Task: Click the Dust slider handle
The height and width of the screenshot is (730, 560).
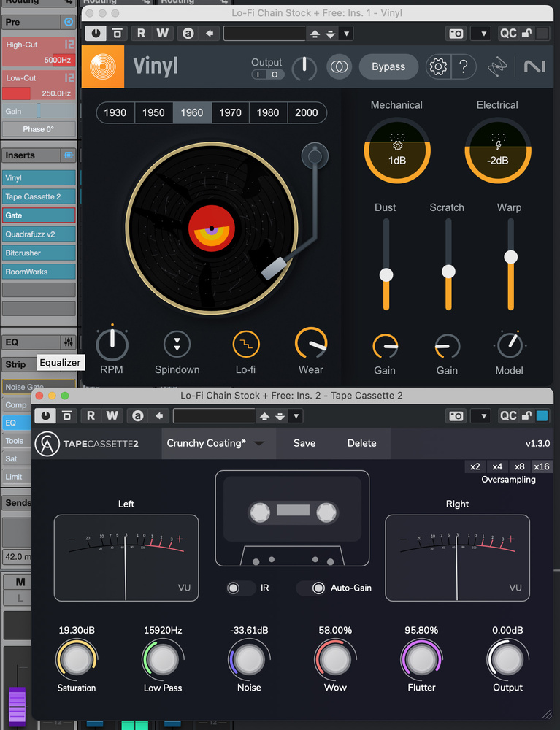Action: [386, 274]
